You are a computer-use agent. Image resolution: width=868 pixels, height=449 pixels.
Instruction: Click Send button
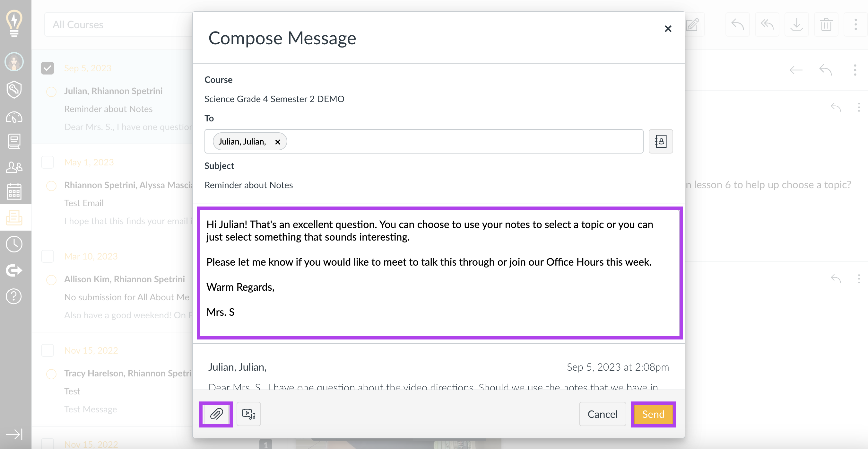(x=653, y=414)
